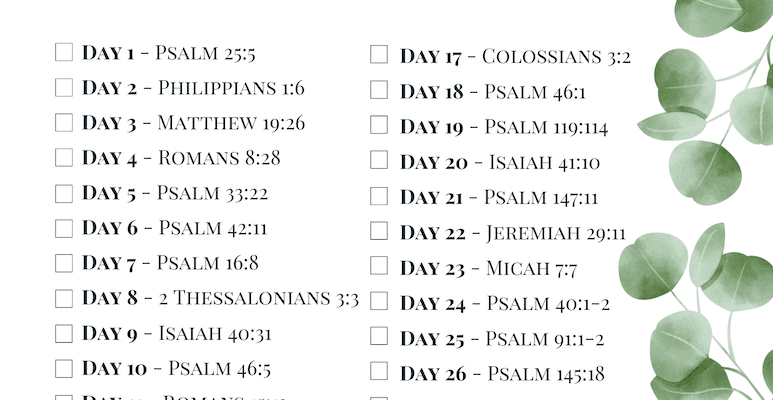The width and height of the screenshot is (773, 400).
Task: Click the "Psalm 147:11" verse text
Action: point(541,197)
